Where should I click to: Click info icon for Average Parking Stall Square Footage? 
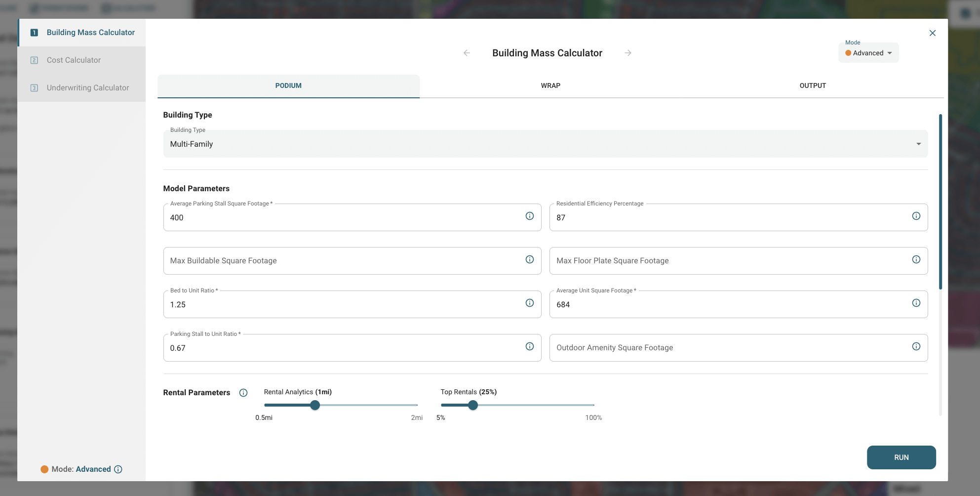(x=529, y=216)
